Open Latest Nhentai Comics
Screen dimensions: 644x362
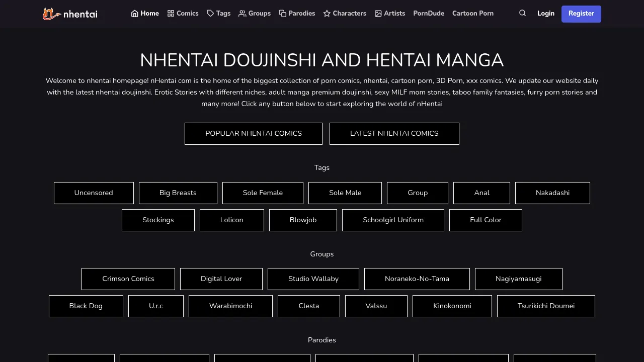coord(394,134)
